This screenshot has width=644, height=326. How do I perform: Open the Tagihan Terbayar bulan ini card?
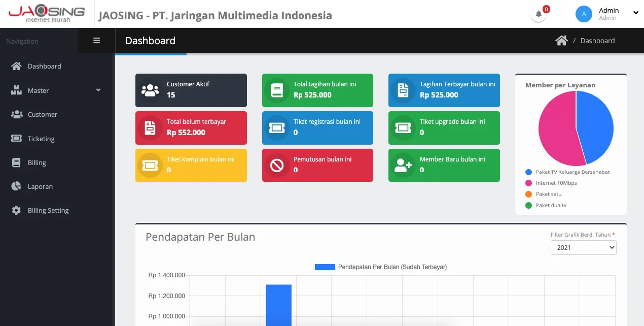click(444, 90)
